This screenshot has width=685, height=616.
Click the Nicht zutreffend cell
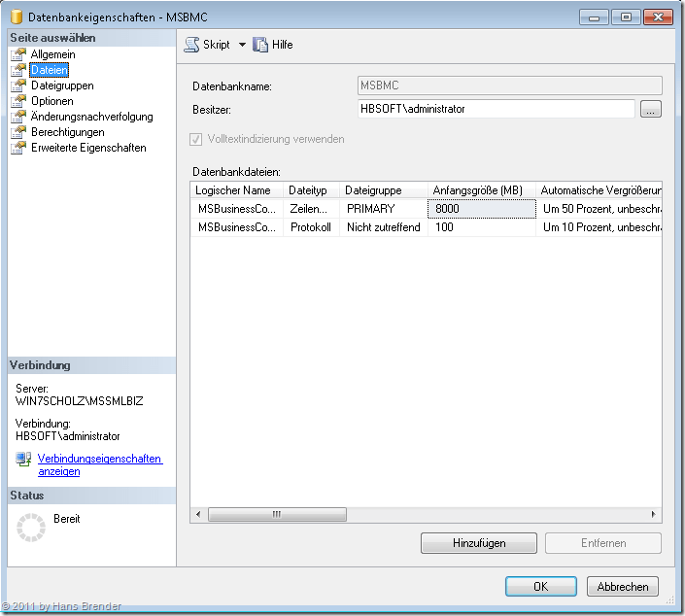384,227
